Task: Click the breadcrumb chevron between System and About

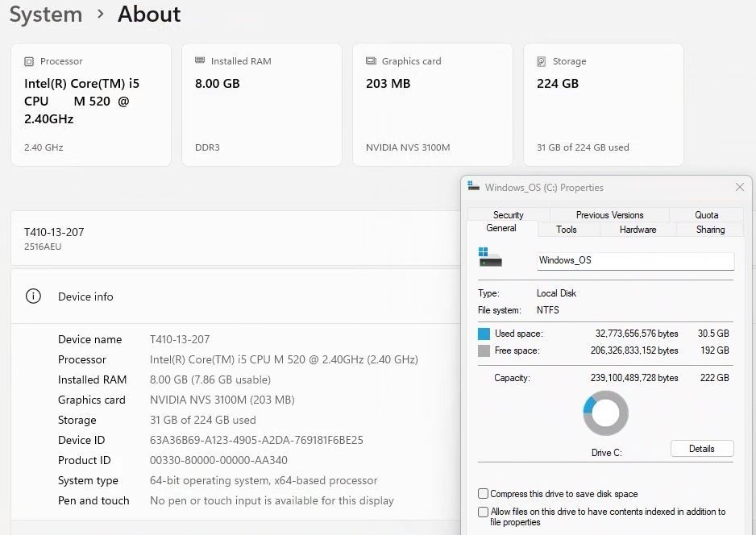Action: 100,14
